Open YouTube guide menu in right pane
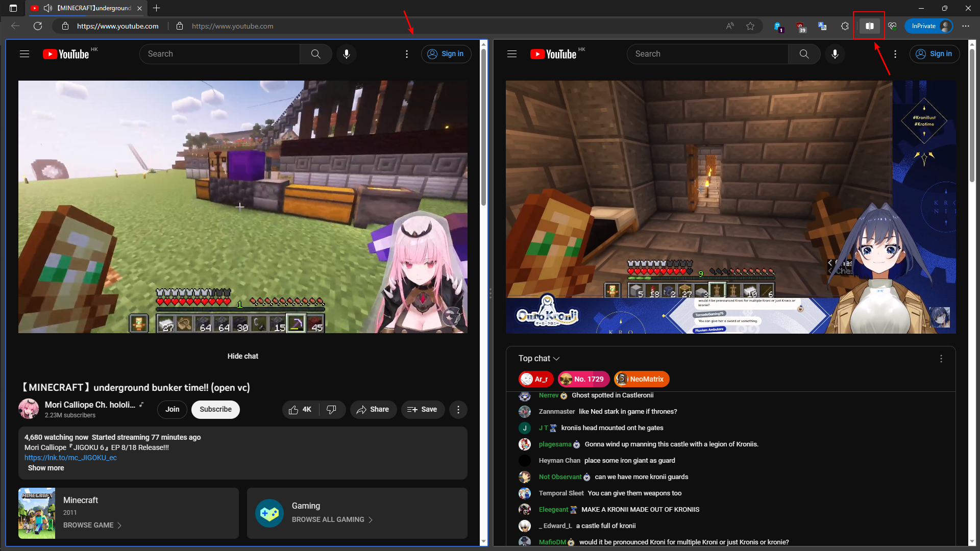980x551 pixels. (512, 54)
